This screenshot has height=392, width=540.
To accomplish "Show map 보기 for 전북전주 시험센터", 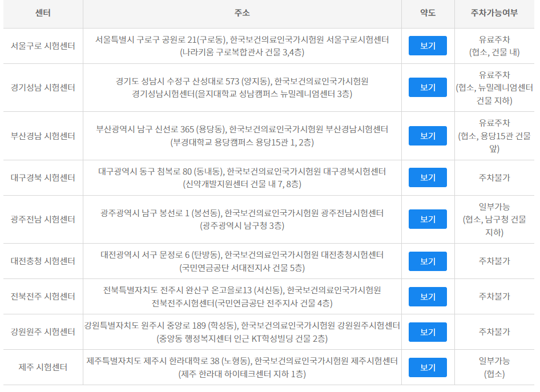I will [428, 297].
